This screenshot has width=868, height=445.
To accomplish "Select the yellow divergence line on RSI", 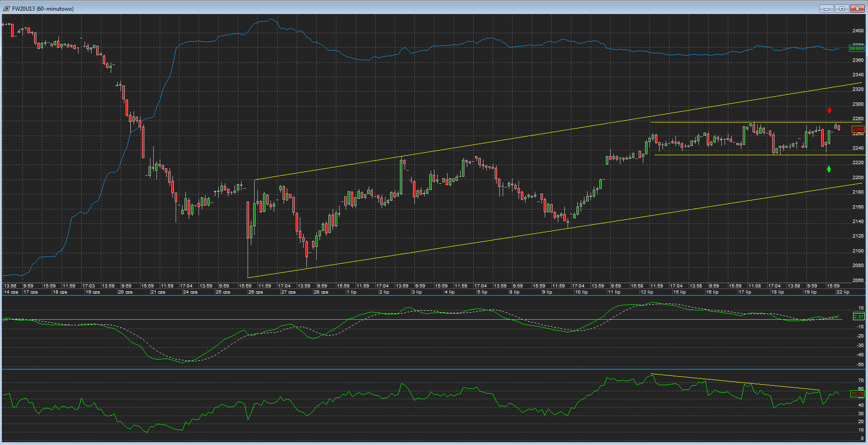I will click(x=736, y=382).
